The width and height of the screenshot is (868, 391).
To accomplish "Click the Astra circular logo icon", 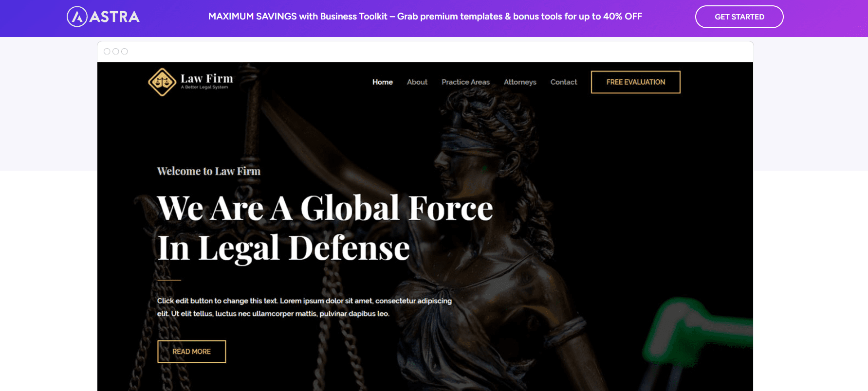I will click(x=77, y=17).
